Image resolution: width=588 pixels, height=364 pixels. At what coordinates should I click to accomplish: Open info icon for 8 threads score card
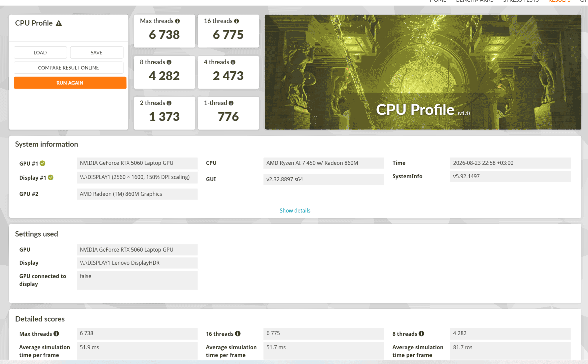point(169,62)
